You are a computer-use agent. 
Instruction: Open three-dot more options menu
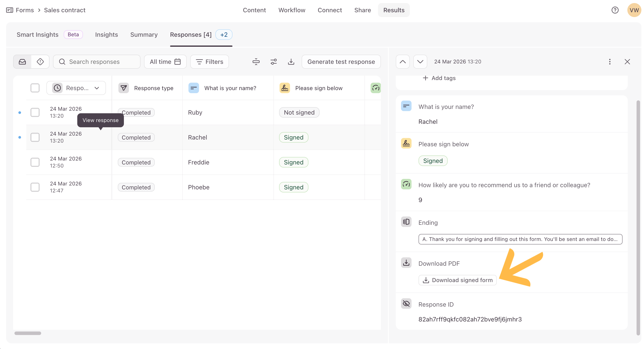pos(610,62)
